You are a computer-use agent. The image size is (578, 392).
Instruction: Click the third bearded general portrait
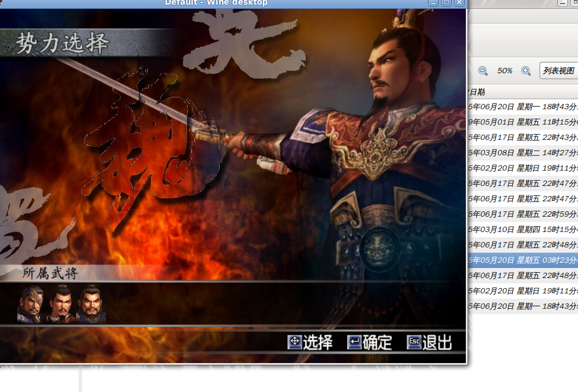point(91,305)
